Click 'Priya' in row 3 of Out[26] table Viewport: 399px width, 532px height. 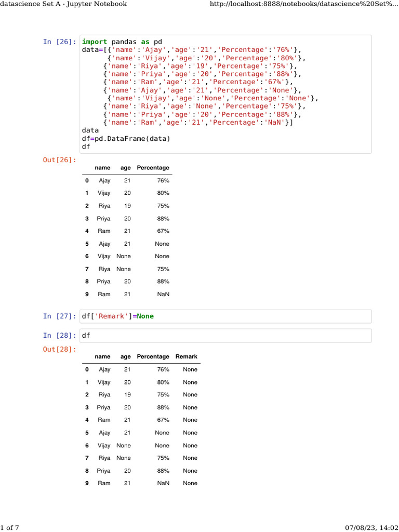[x=103, y=219]
